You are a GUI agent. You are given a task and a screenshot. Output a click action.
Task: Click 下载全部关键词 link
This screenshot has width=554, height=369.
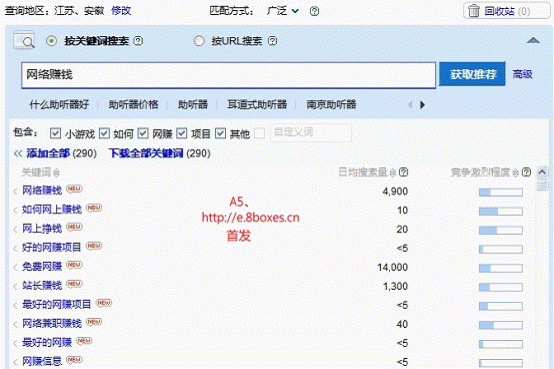point(146,153)
